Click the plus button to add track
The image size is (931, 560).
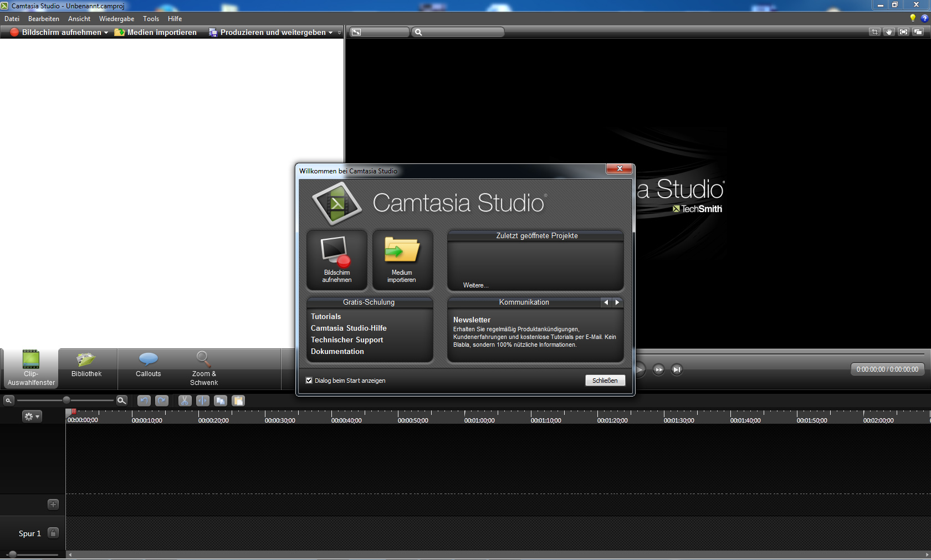[x=53, y=505]
